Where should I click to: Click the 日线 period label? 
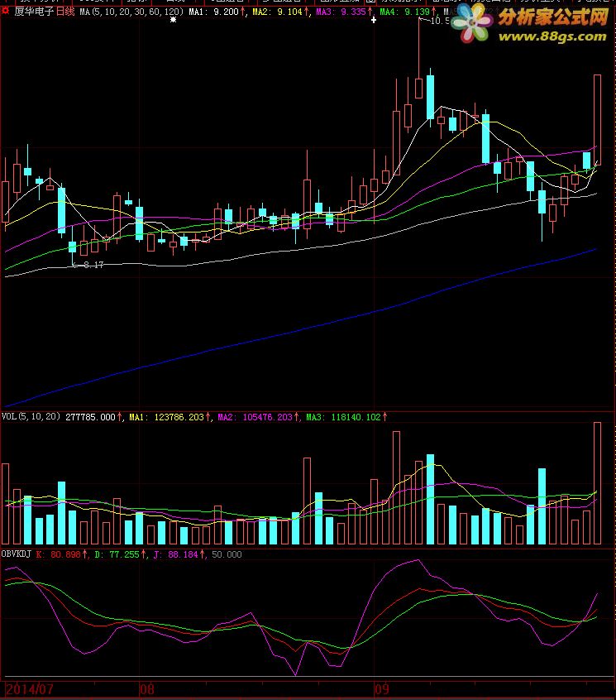65,12
